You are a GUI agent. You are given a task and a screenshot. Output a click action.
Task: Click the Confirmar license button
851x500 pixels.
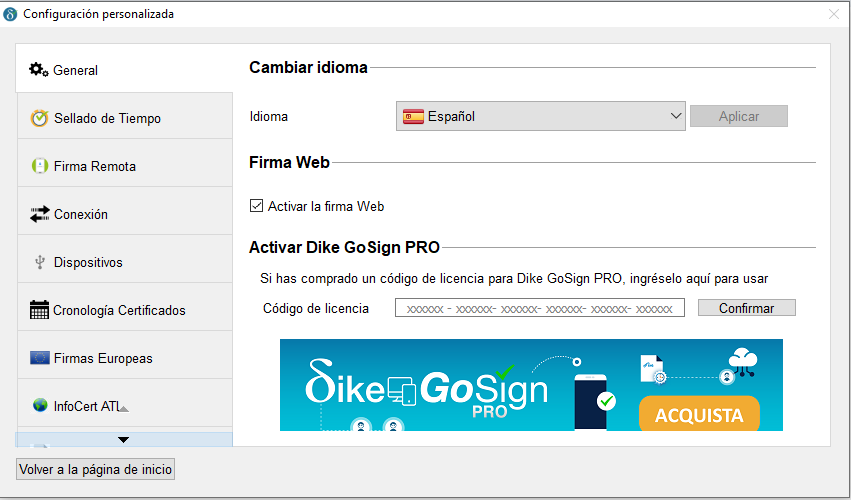click(x=747, y=308)
